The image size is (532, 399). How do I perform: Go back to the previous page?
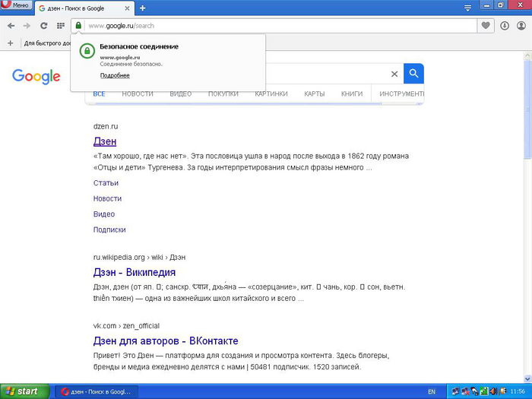point(11,26)
